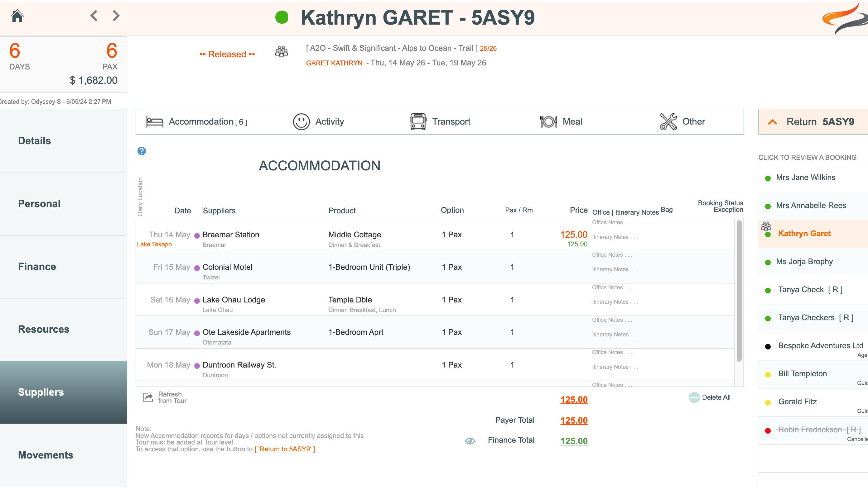The height and width of the screenshot is (499, 868).
Task: Open the Meal plate icon tab
Action: coord(548,122)
